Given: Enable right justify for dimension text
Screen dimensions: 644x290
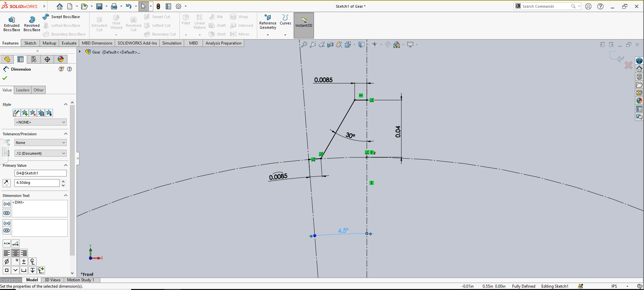Looking at the screenshot, I should tap(24, 253).
